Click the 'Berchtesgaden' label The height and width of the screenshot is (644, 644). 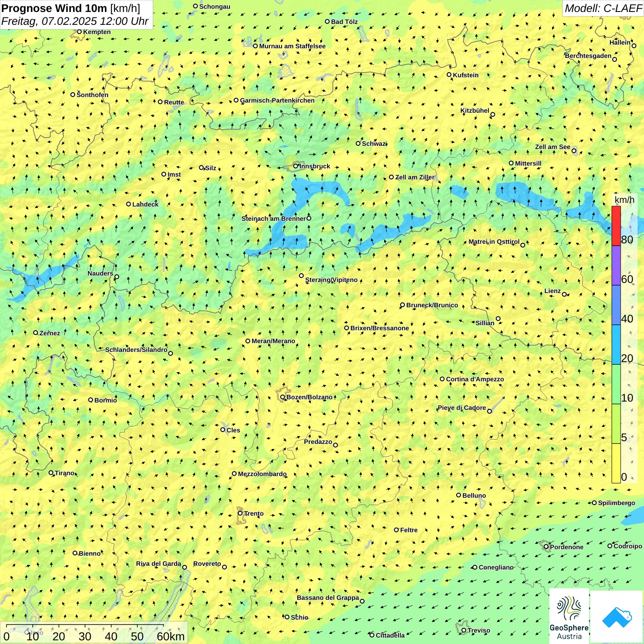point(588,56)
